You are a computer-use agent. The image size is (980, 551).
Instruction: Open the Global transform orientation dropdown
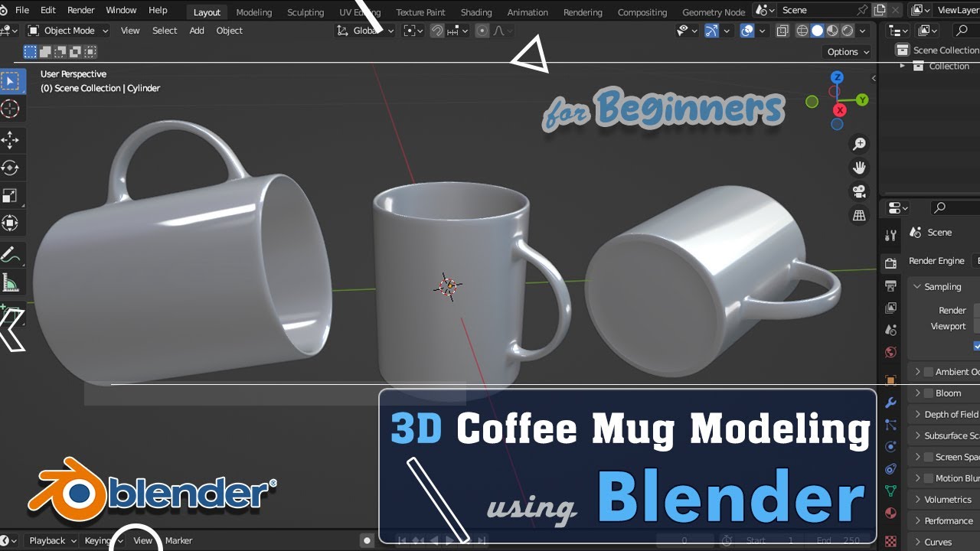[x=365, y=31]
